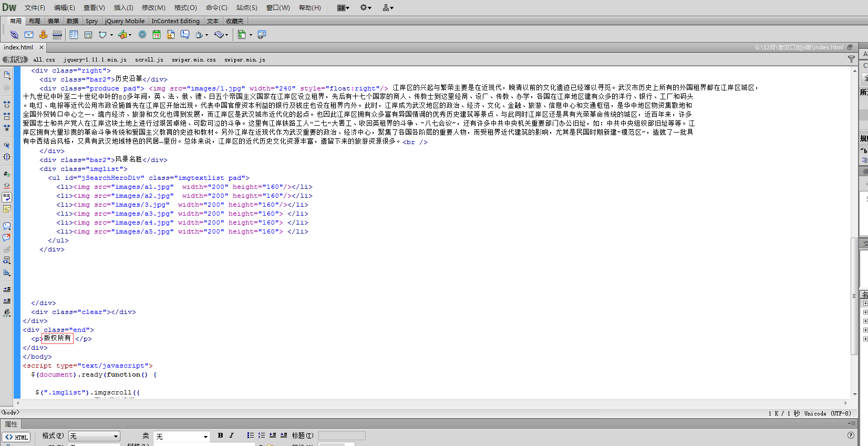Click the Insert Date calendar icon
The image size is (868, 446).
[x=157, y=35]
